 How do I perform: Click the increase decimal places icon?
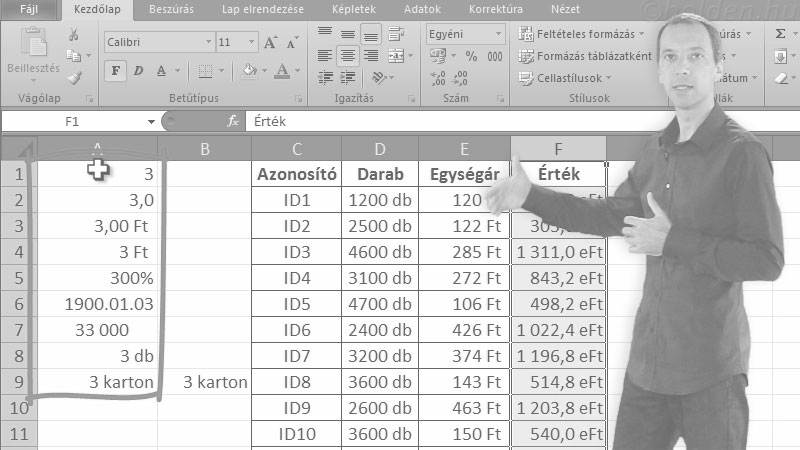[438, 78]
